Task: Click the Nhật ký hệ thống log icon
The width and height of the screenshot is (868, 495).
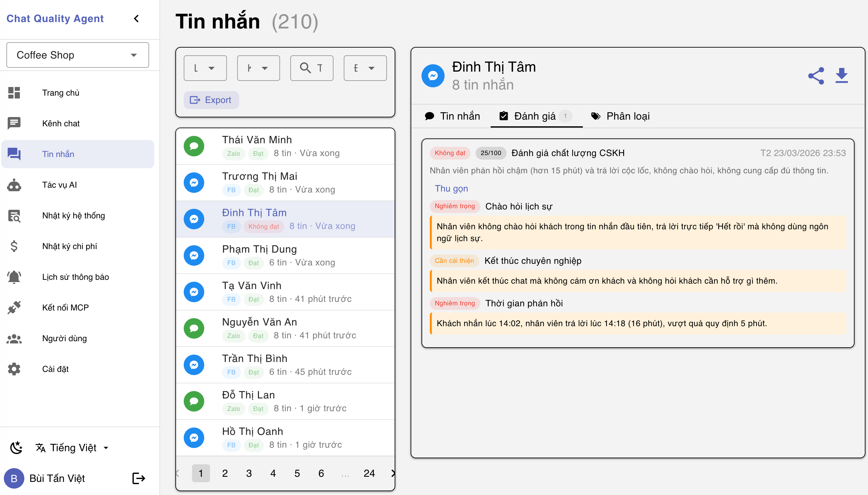Action: pyautogui.click(x=14, y=216)
